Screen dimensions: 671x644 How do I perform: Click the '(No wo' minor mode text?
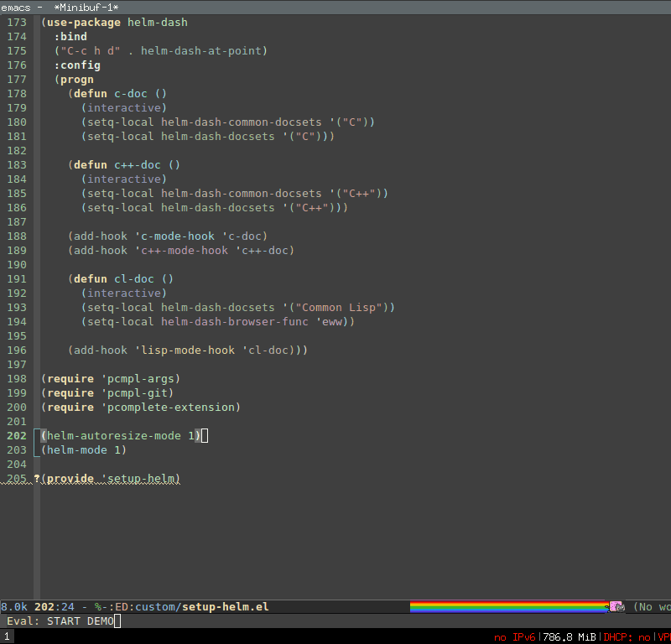652,607
